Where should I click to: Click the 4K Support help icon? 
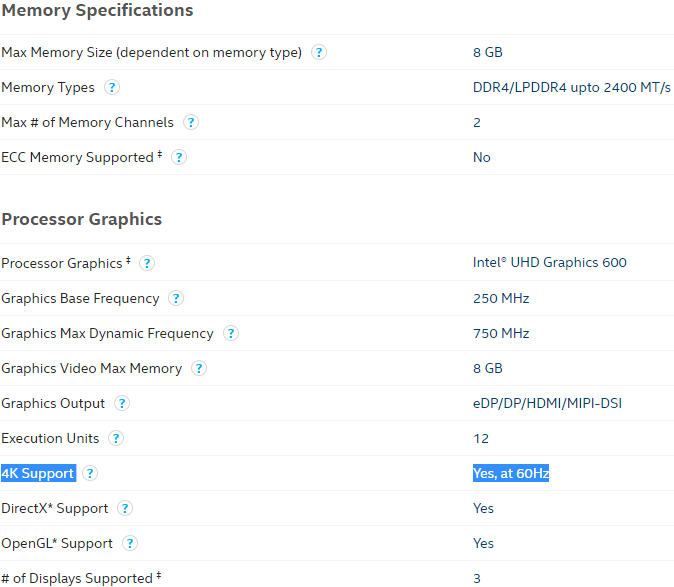click(x=90, y=474)
